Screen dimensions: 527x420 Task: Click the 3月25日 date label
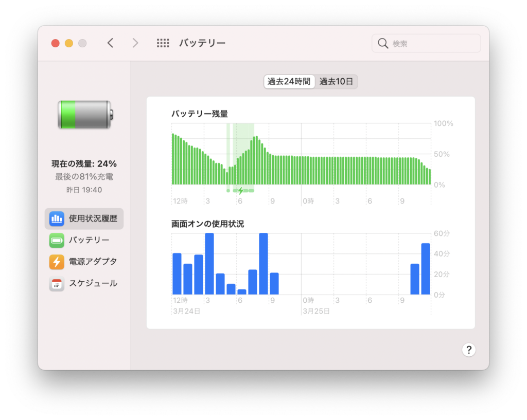pyautogui.click(x=317, y=311)
